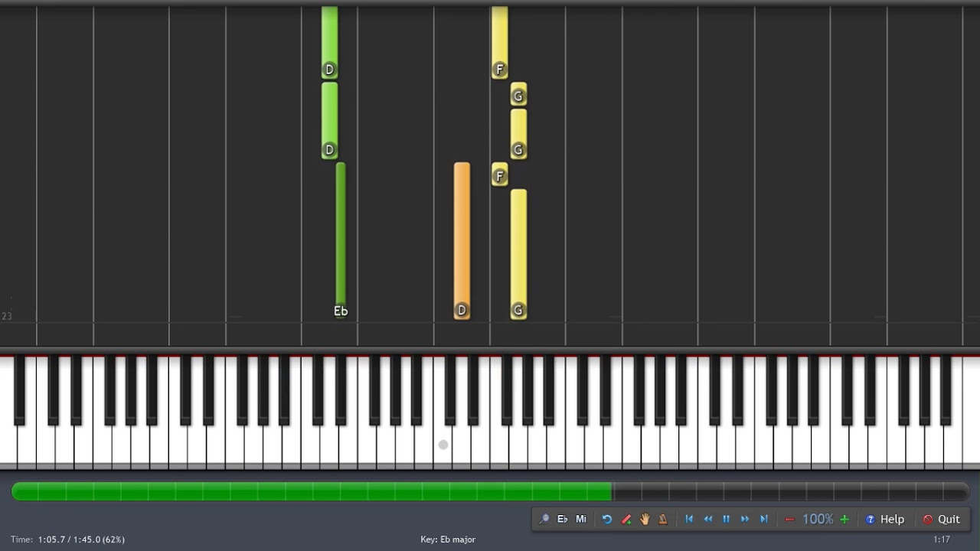Click the 'Key: Eb major' status text
980x551 pixels.
448,540
